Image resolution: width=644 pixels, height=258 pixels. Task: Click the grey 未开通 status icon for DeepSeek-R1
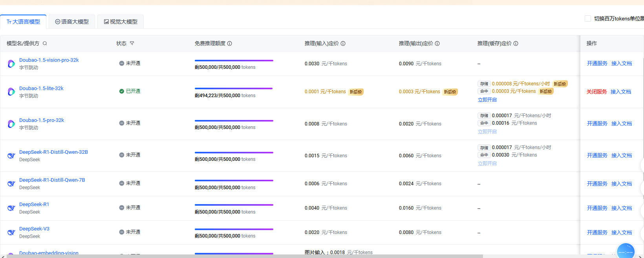[x=122, y=208]
